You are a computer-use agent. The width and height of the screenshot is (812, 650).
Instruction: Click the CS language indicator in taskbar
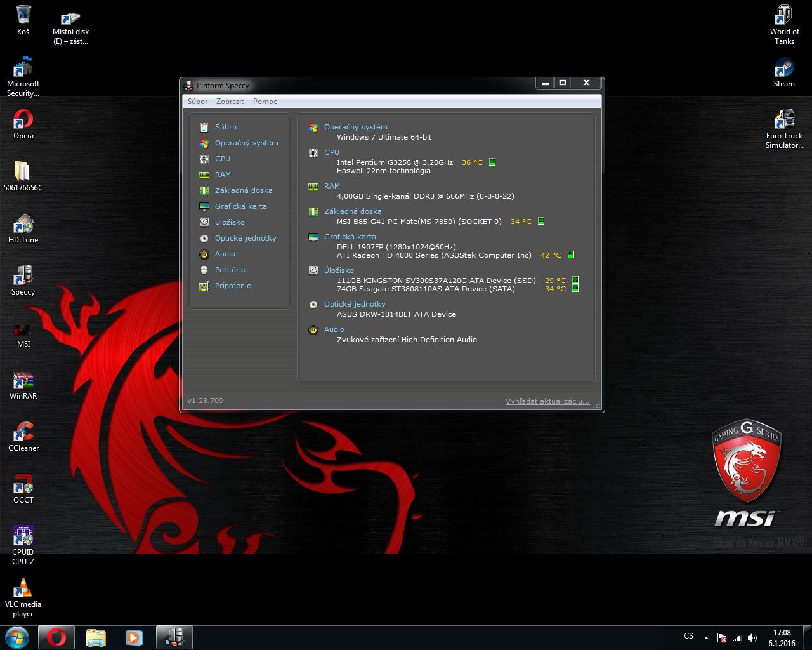pyautogui.click(x=688, y=636)
